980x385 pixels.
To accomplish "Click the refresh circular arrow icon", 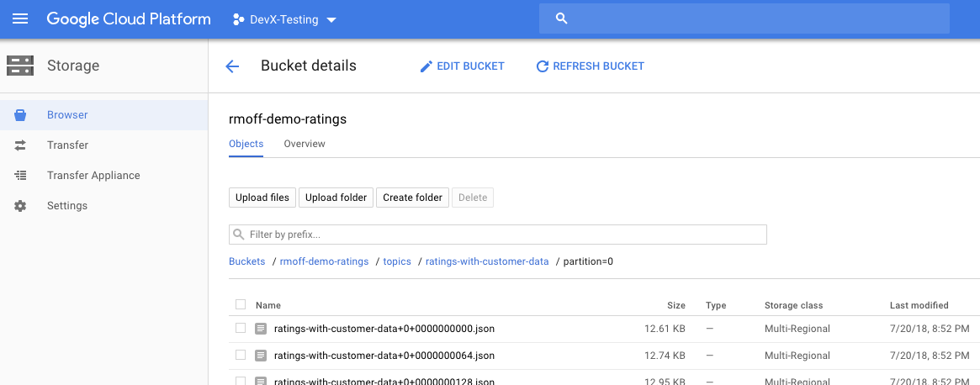I will [543, 66].
